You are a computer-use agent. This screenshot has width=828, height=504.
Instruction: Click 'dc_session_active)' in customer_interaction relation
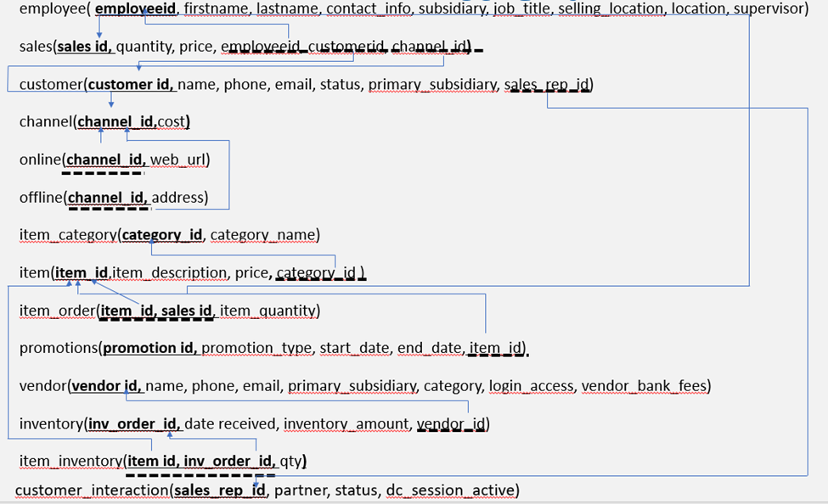(x=453, y=490)
